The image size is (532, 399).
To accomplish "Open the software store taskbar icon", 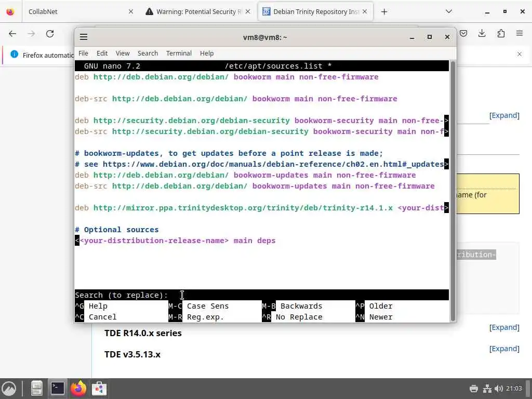I will (99, 389).
